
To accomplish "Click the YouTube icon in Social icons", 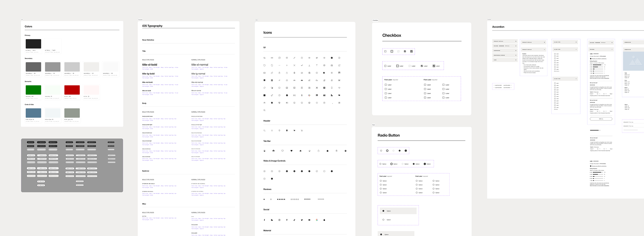I will coord(309,220).
